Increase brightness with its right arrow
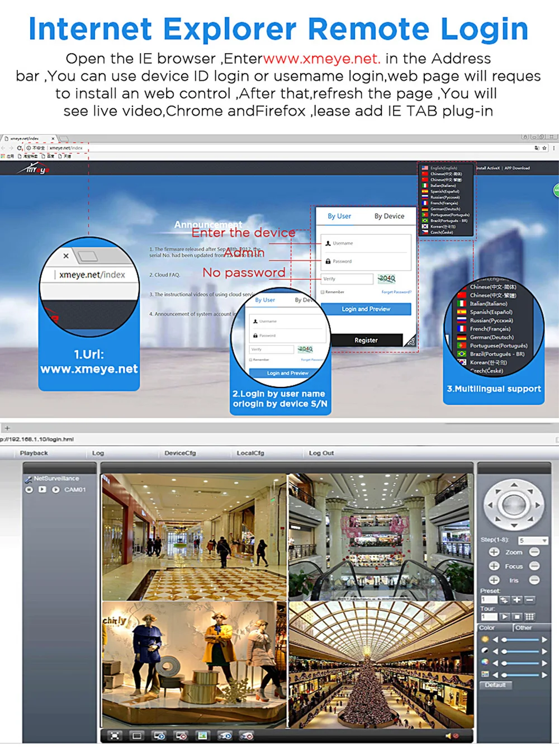The width and height of the screenshot is (559, 756). click(544, 639)
